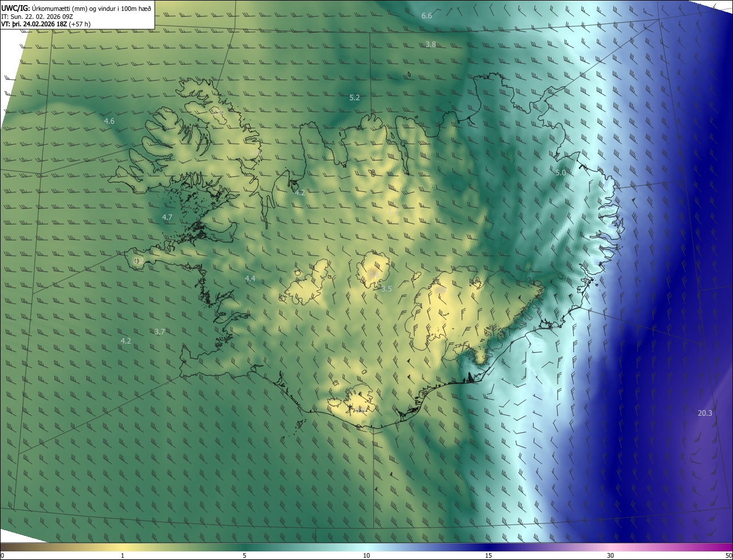733x560 pixels.
Task: Click the 4.6 precipitation value label
Action: coord(109,121)
